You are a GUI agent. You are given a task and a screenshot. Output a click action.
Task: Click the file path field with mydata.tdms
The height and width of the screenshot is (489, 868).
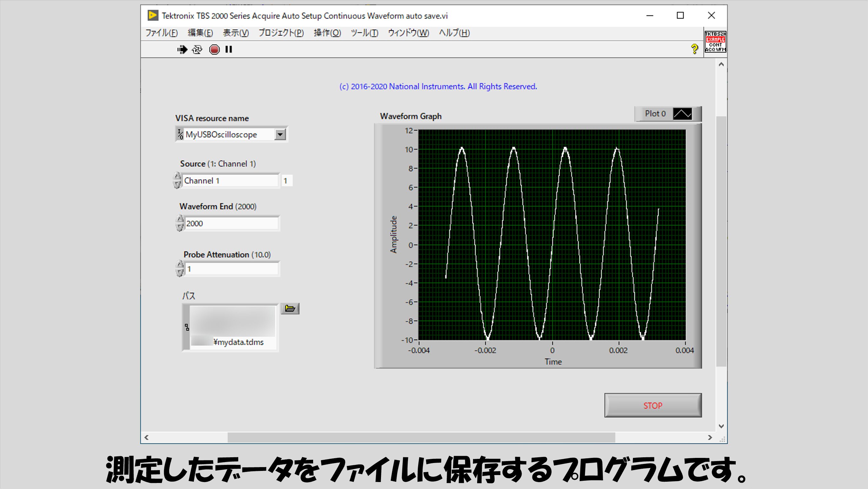pyautogui.click(x=233, y=327)
